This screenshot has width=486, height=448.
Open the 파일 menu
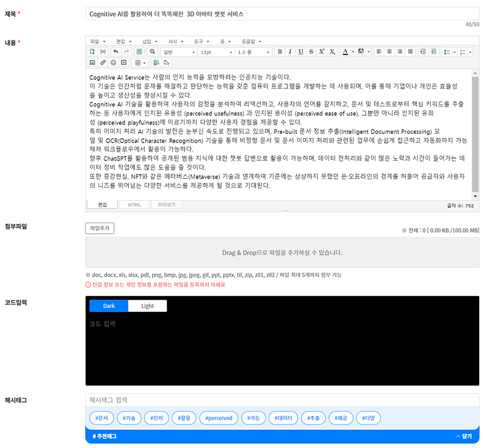click(98, 41)
